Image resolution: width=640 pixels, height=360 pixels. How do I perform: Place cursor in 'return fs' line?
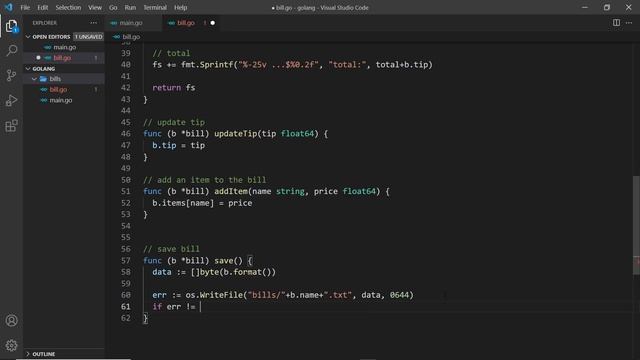pos(173,88)
